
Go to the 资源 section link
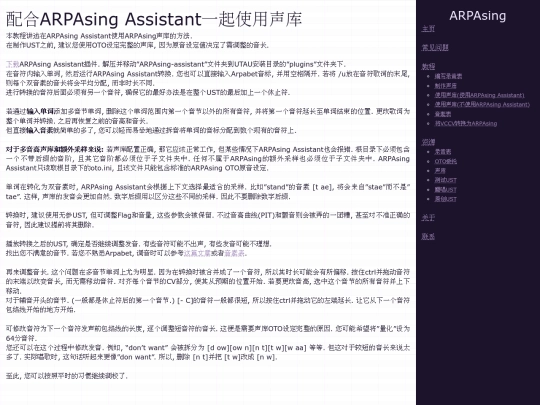pos(428,142)
